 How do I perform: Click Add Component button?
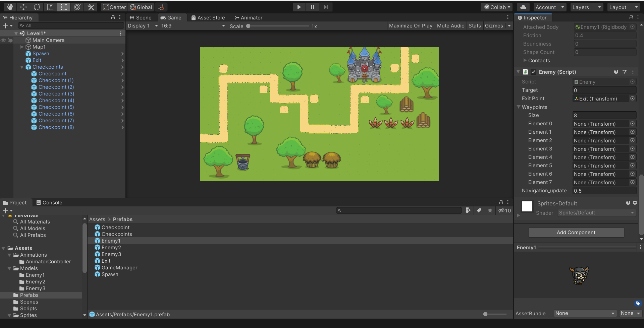coord(576,232)
